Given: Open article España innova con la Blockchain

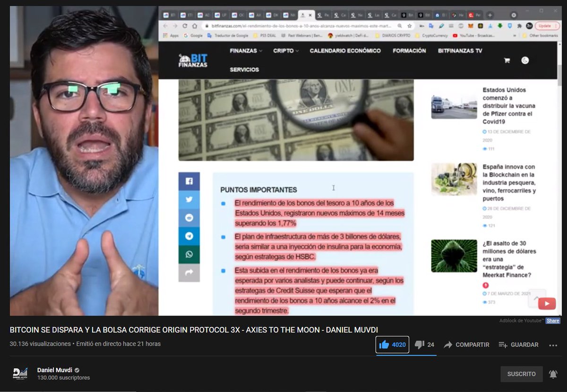Looking at the screenshot, I should pos(509,183).
